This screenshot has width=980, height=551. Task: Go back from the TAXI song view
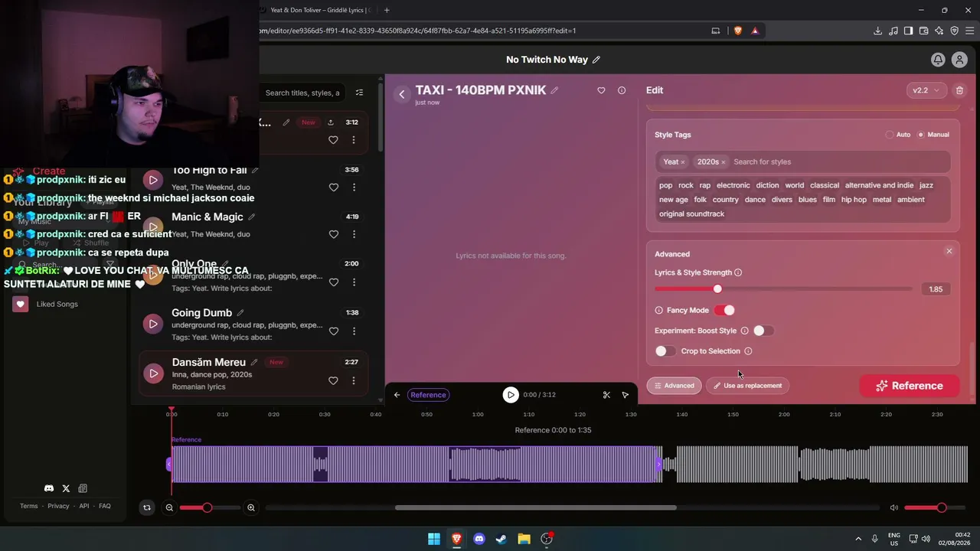[402, 94]
